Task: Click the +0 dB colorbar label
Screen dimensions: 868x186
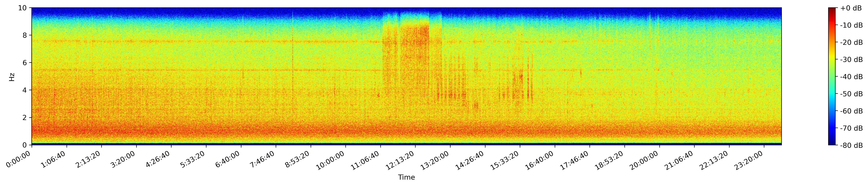Action: (x=851, y=8)
